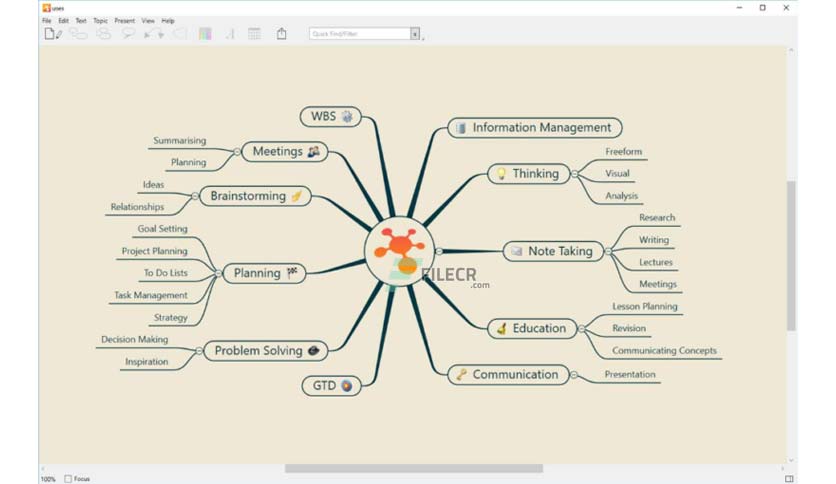Click the callout speech bubble toolbar icon
Screen dimensions: 836x484
click(x=128, y=34)
